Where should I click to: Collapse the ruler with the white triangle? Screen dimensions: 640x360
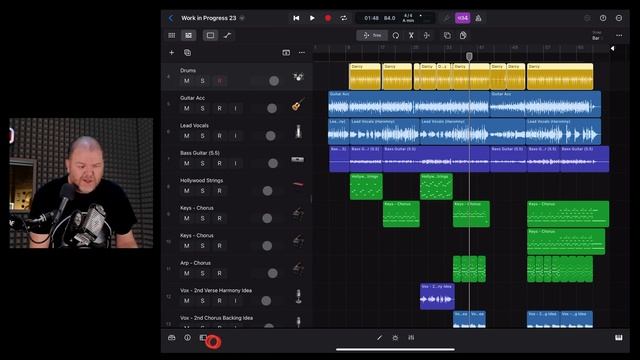(x=612, y=49)
